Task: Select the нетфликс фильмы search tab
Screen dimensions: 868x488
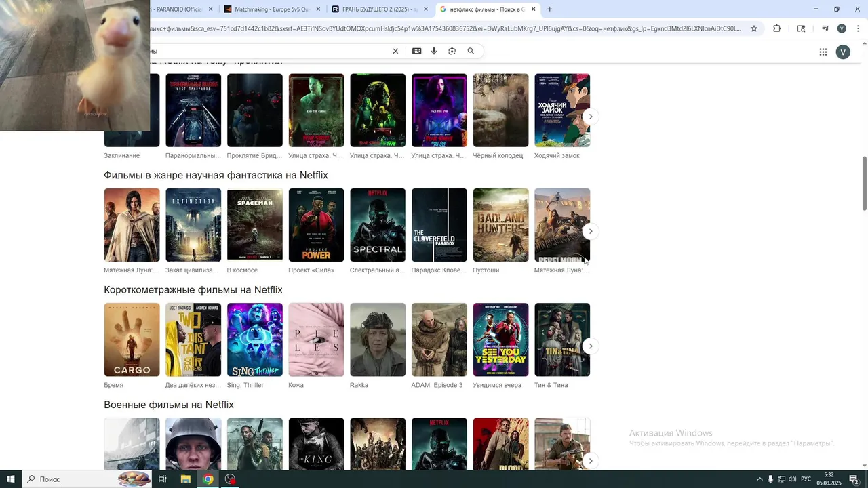Action: pyautogui.click(x=488, y=9)
